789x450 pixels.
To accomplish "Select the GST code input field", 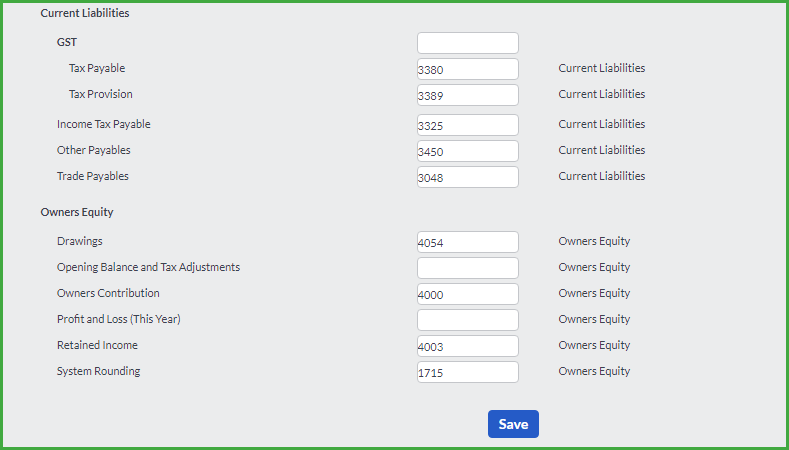I will pos(467,43).
